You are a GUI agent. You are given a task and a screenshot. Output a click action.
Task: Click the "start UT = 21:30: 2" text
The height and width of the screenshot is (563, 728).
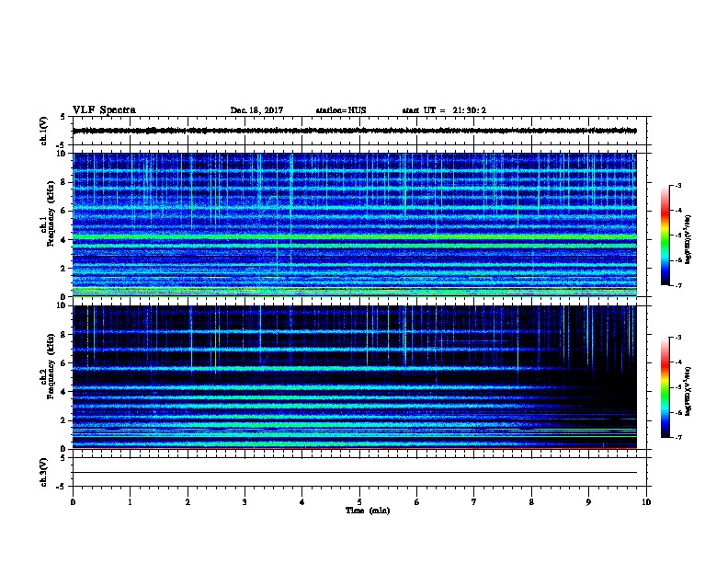(444, 110)
